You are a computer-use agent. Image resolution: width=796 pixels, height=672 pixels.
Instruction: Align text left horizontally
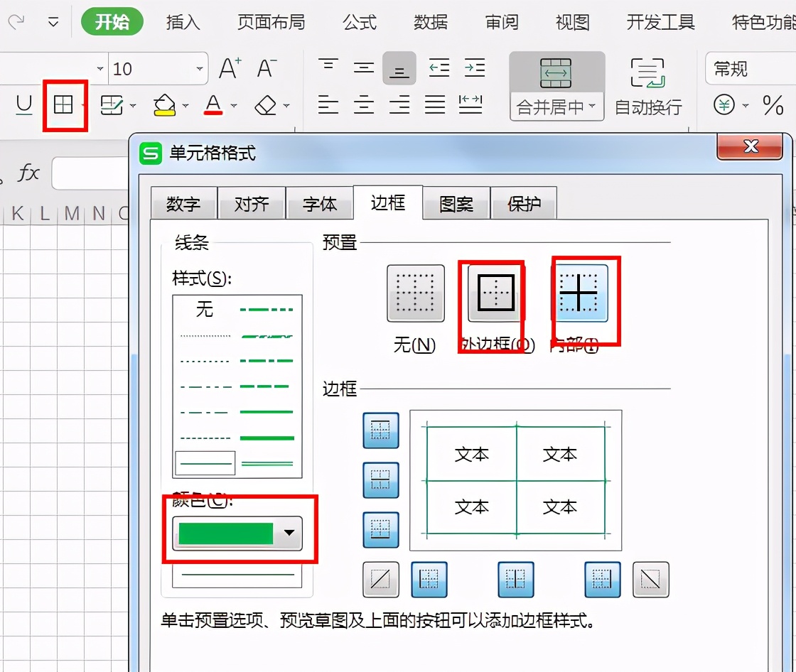[x=328, y=104]
